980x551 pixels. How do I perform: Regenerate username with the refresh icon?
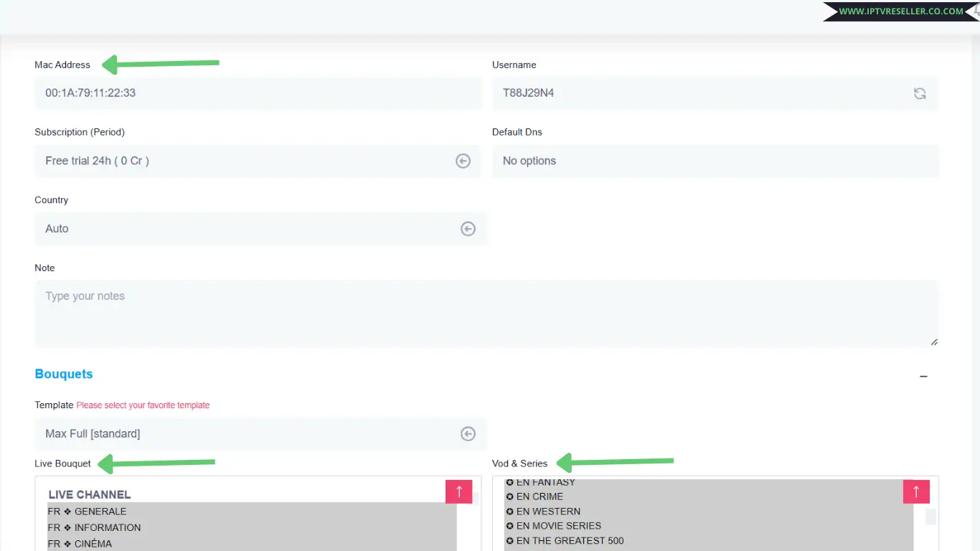point(919,93)
